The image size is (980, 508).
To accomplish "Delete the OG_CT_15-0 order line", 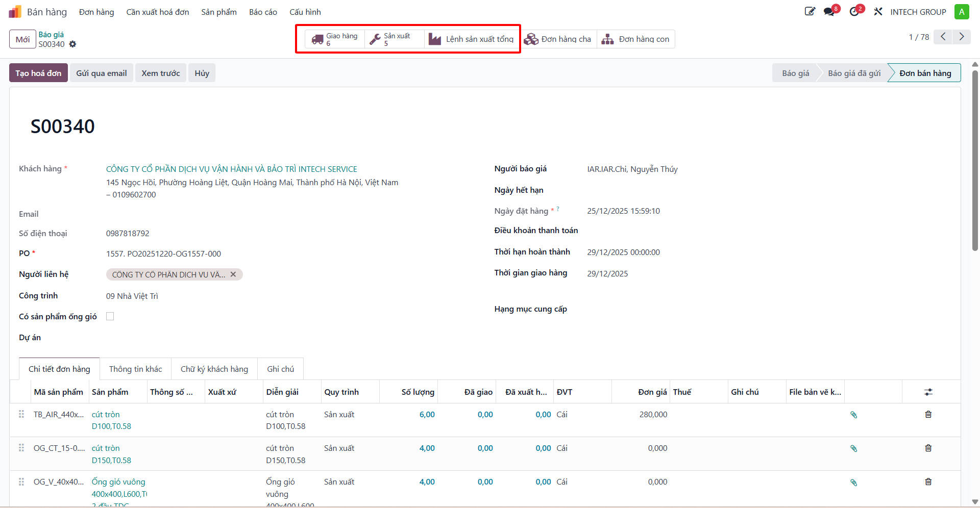I will 928,448.
